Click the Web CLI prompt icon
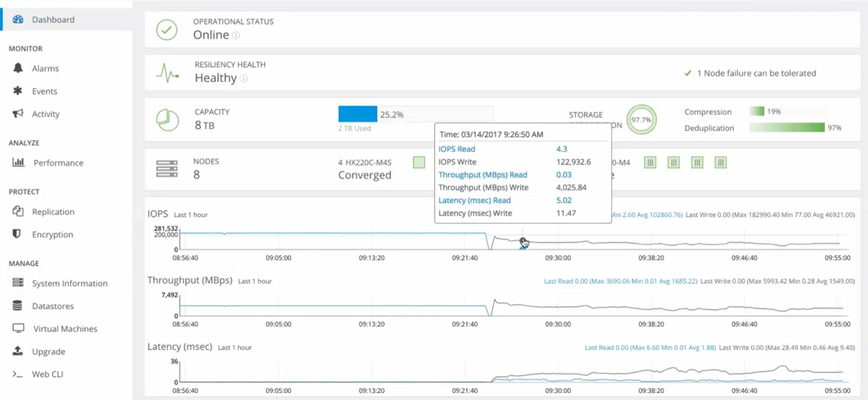This screenshot has width=868, height=400. [17, 374]
